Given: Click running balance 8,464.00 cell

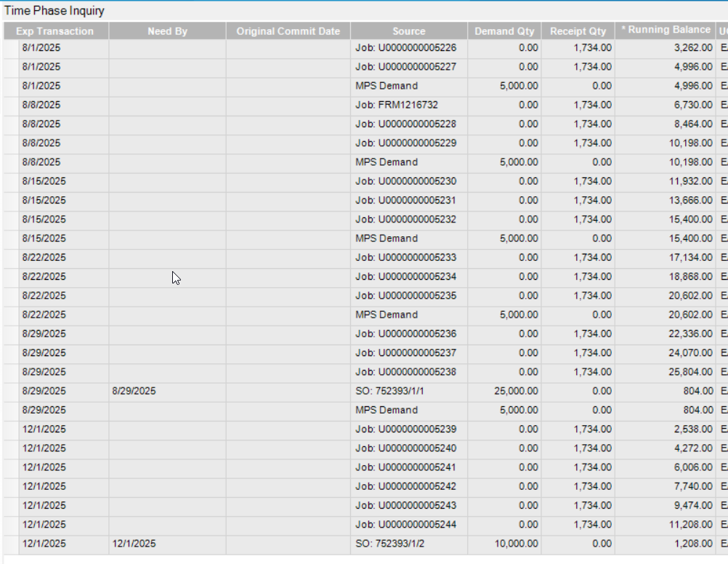Looking at the screenshot, I should coord(666,124).
